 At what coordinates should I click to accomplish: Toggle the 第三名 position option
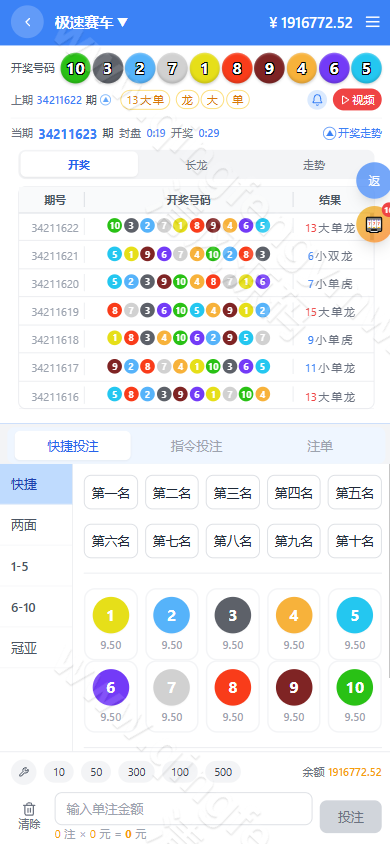pyautogui.click(x=233, y=492)
